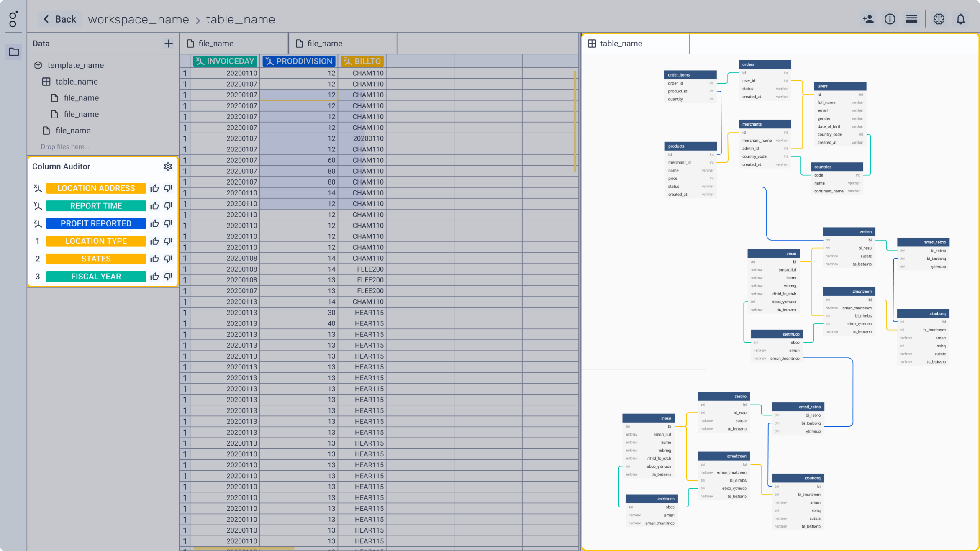Select the FISCAL YEAR column tag
The height and width of the screenshot is (551, 980).
[96, 277]
